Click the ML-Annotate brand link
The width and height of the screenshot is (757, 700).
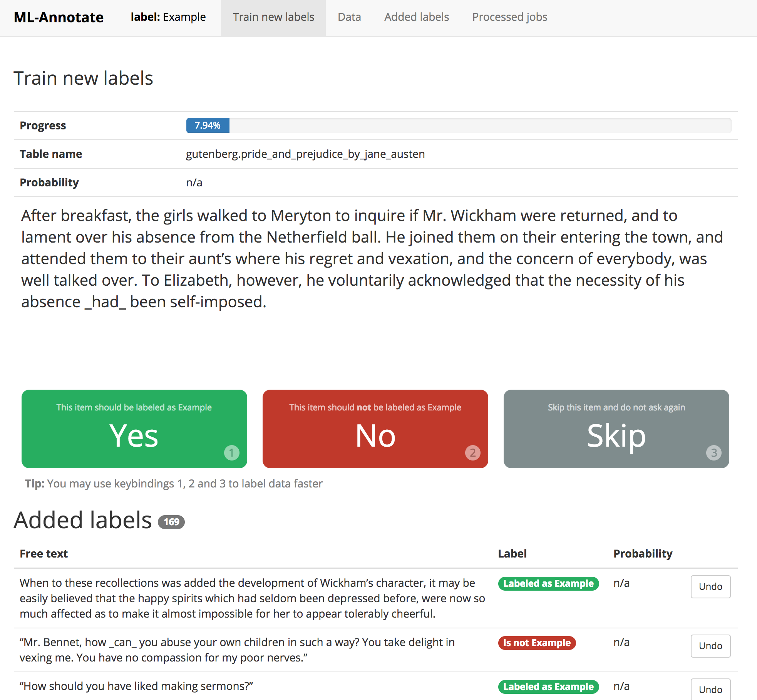point(59,17)
